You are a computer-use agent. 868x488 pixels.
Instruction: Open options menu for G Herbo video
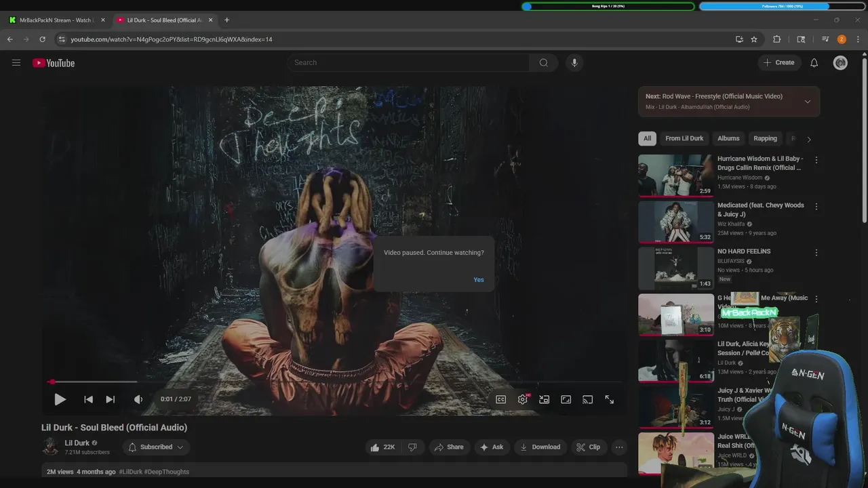click(x=816, y=299)
